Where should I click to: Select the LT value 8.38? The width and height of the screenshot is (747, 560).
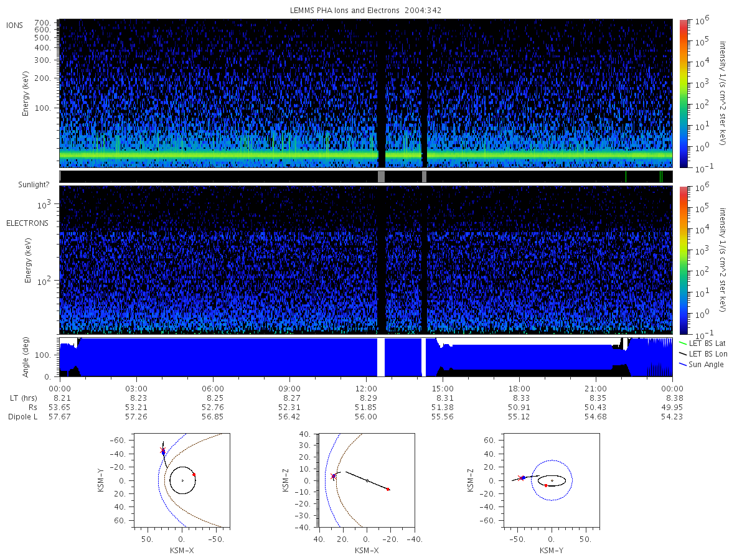[x=674, y=398]
